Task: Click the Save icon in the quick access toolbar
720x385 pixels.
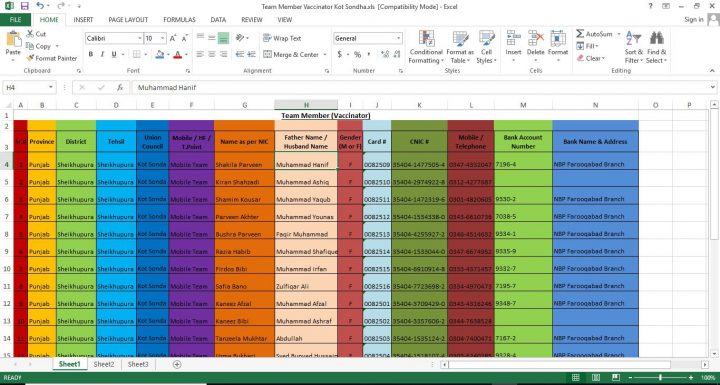Action: point(24,6)
